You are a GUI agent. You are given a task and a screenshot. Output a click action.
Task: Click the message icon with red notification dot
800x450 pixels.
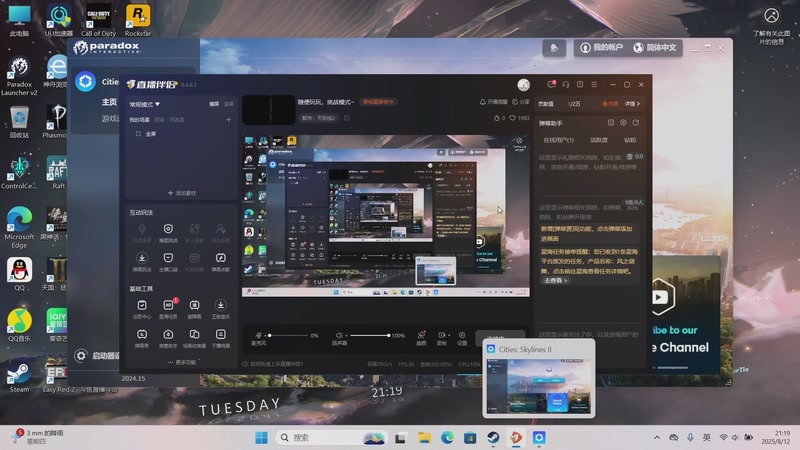point(552,84)
